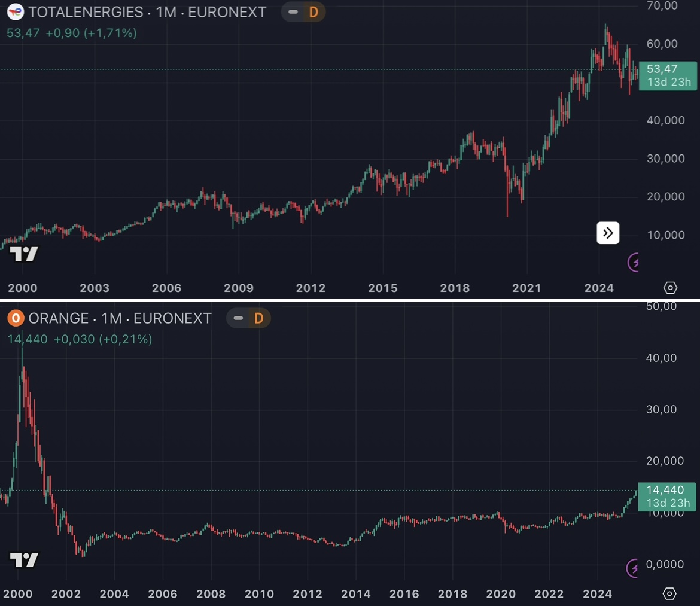Screen dimensions: 700x606
Task: Toggle the orange D indicator on Orange chart
Action: (x=258, y=318)
